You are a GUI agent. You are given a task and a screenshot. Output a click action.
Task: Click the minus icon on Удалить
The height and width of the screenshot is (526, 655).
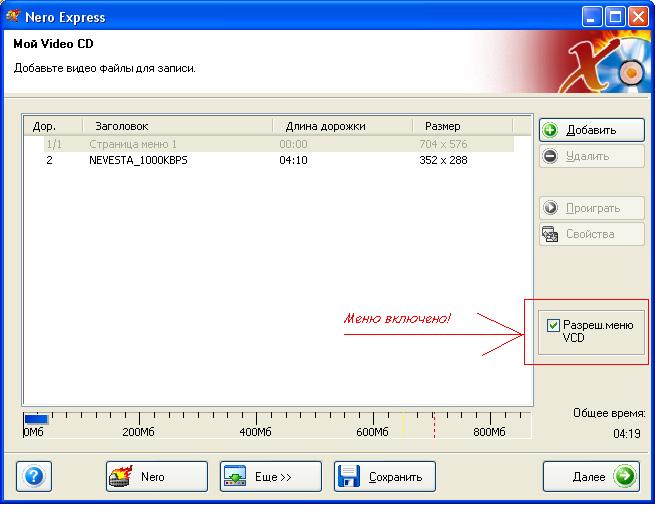pos(550,156)
